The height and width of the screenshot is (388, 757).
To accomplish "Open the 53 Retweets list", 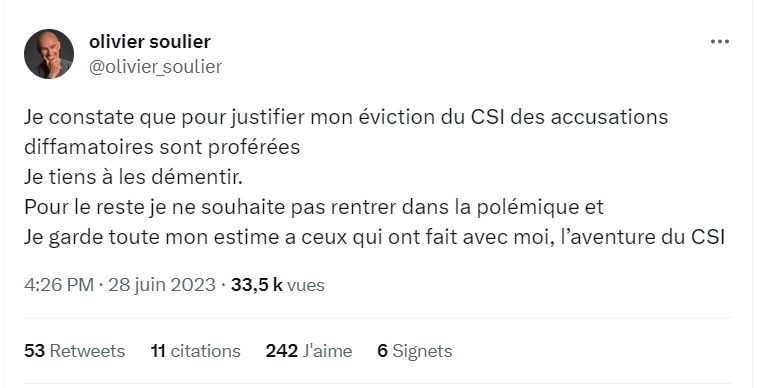I will tap(74, 351).
